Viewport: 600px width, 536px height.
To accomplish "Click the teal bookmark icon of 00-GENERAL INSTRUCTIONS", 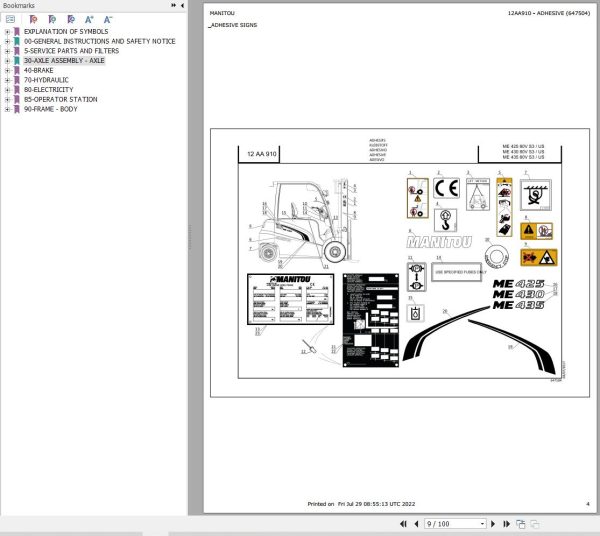I will 17,41.
